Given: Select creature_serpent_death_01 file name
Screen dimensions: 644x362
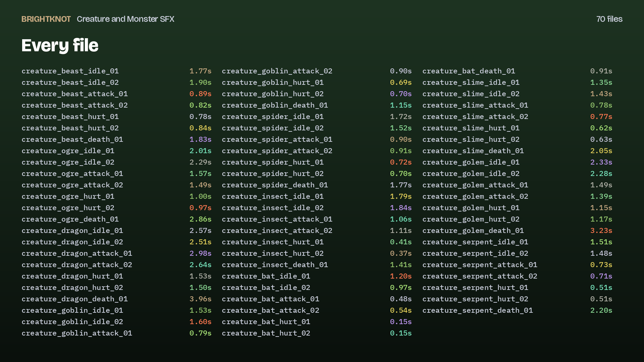Looking at the screenshot, I should pos(478,310).
